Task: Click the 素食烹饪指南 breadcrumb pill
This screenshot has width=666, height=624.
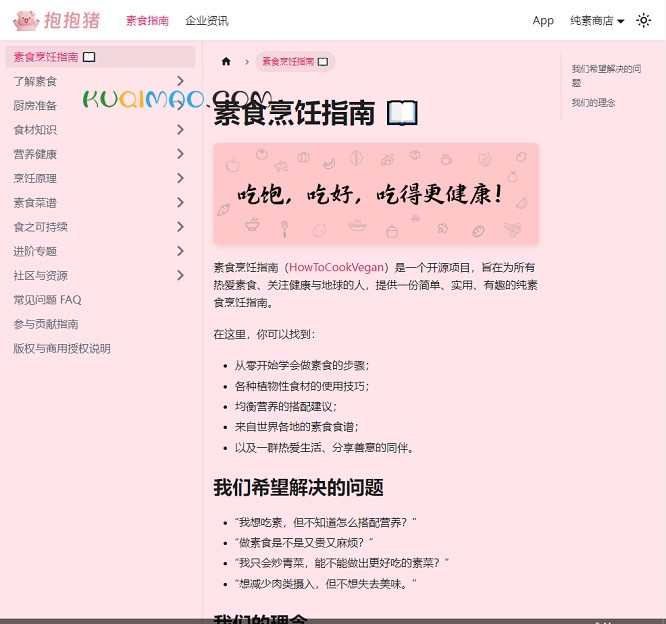Action: [x=295, y=62]
